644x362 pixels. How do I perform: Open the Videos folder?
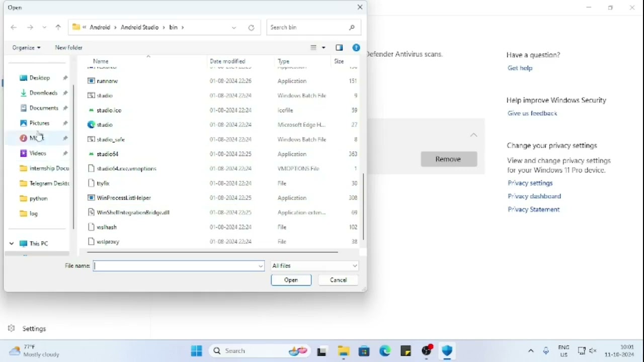click(38, 153)
